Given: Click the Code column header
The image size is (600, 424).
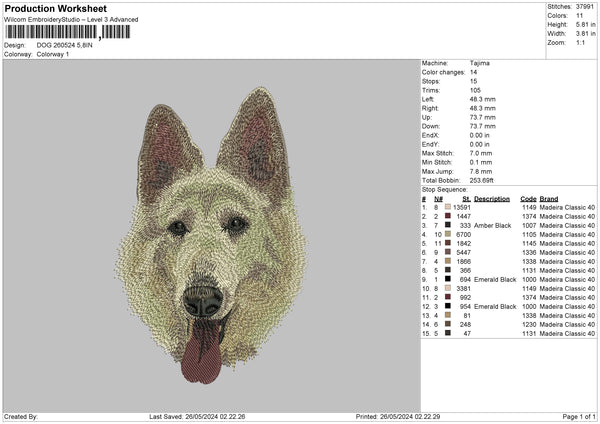Looking at the screenshot, I should [x=529, y=198].
